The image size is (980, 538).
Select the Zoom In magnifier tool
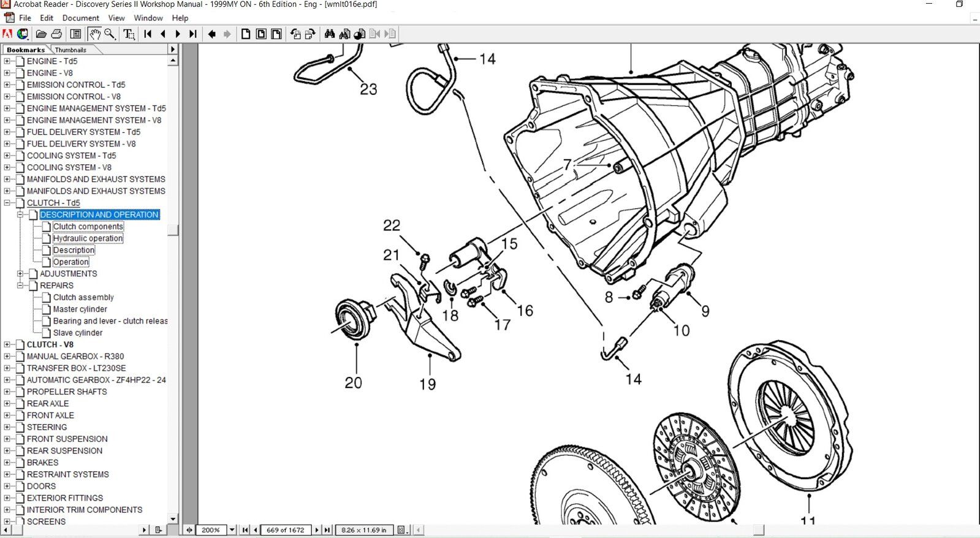110,34
